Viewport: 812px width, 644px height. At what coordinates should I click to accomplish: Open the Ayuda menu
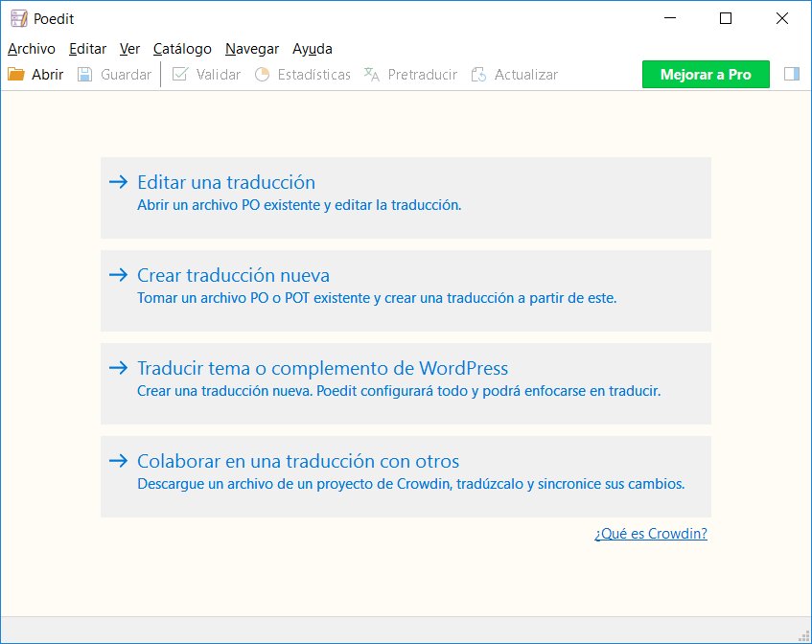313,49
